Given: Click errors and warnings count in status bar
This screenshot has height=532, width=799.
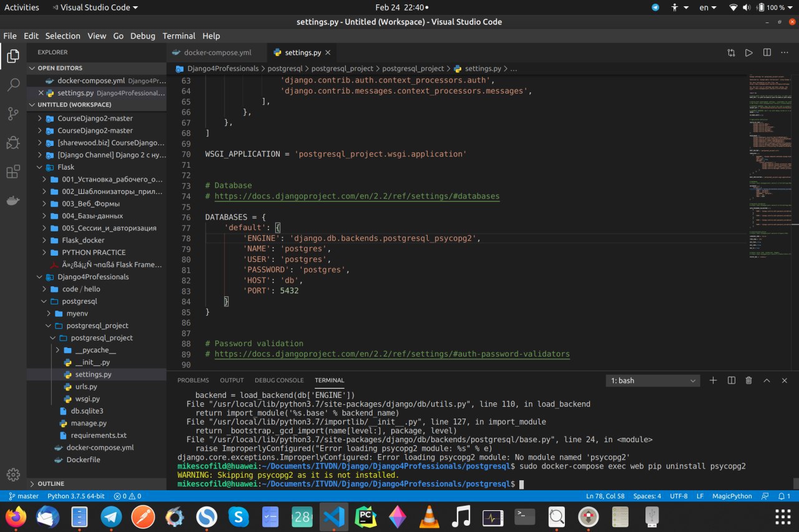Looking at the screenshot, I should 127,496.
